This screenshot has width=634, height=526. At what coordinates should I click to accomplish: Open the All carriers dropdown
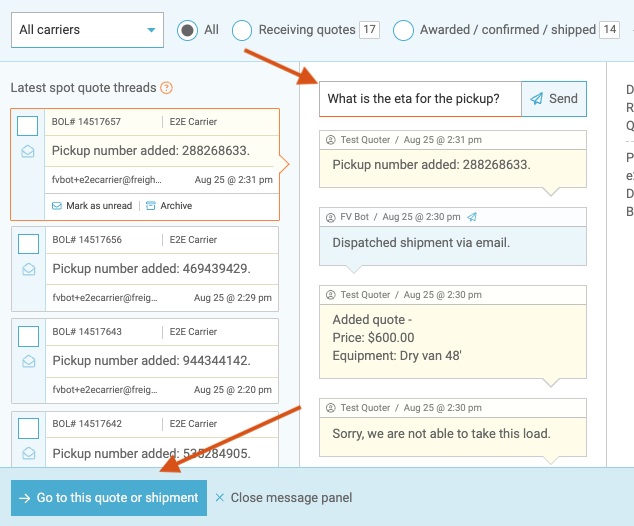pyautogui.click(x=86, y=30)
